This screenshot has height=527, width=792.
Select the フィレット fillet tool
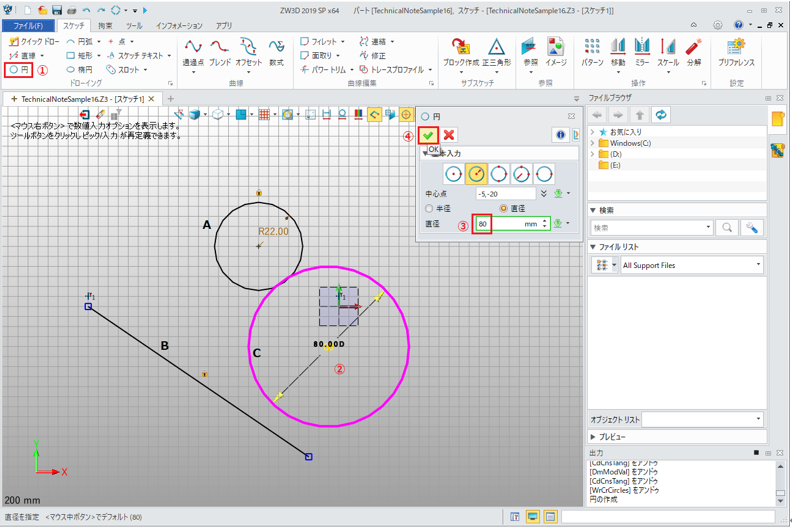(x=319, y=41)
